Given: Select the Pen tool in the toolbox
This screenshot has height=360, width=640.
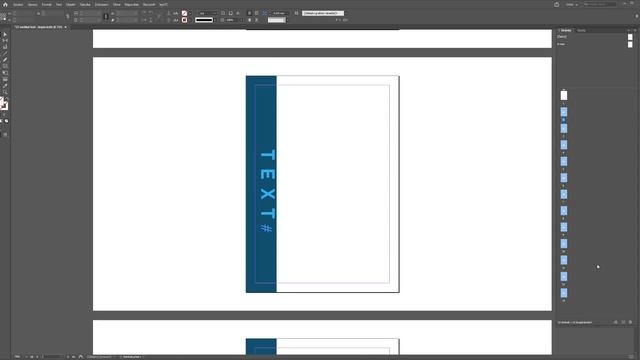Looking at the screenshot, I should click(x=5, y=60).
